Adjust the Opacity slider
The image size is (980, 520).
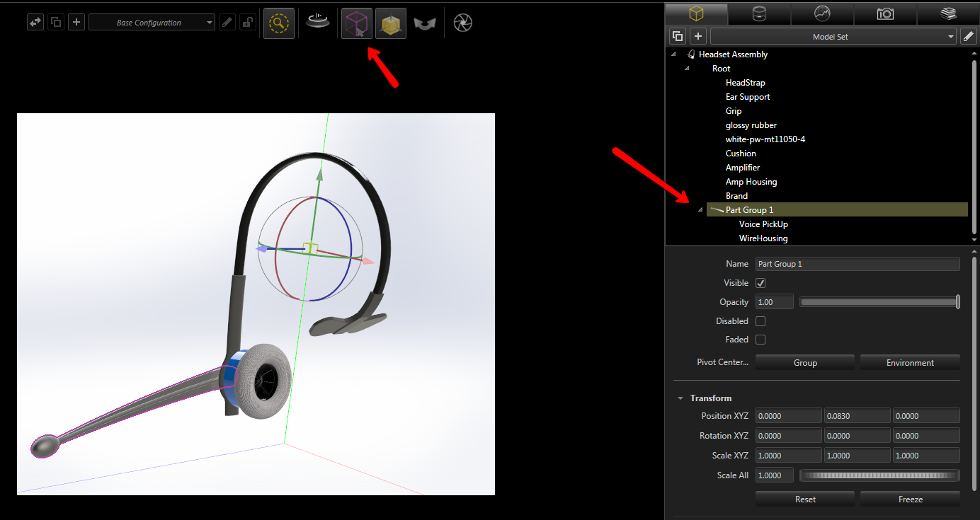tap(879, 302)
